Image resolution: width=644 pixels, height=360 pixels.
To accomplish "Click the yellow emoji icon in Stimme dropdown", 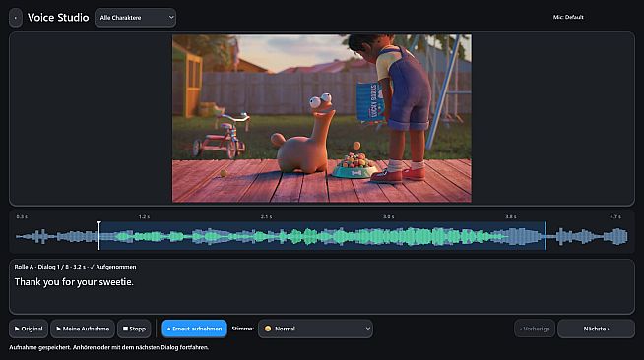I will click(268, 329).
